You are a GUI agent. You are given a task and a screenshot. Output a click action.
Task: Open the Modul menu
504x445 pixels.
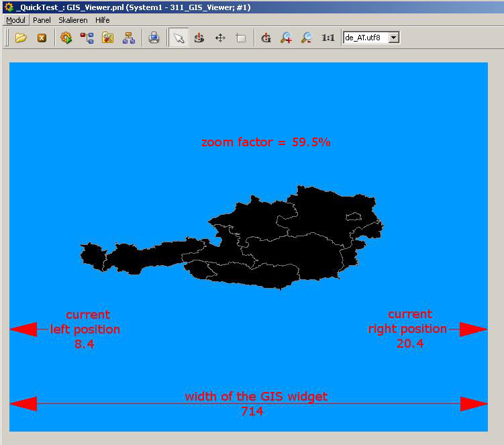(x=15, y=20)
